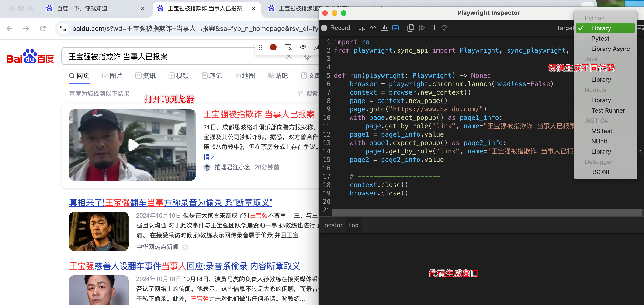The width and height of the screenshot is (644, 305).
Task: Clear Baidu search box with X icon
Action: point(289,56)
